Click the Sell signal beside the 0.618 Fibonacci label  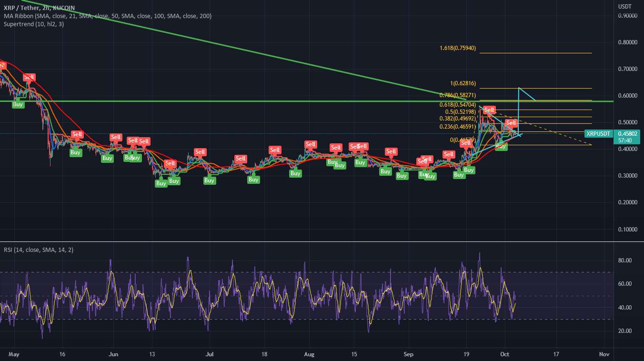(489, 110)
